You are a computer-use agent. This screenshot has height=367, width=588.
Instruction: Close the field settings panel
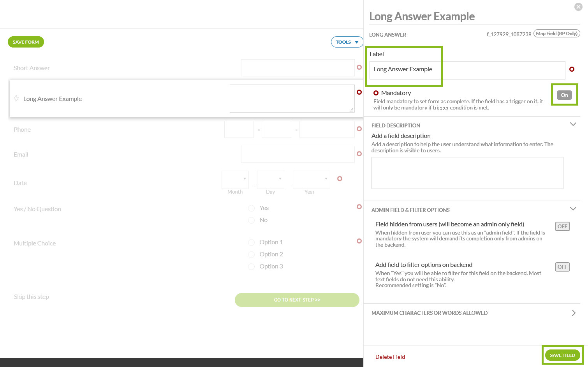point(578,7)
